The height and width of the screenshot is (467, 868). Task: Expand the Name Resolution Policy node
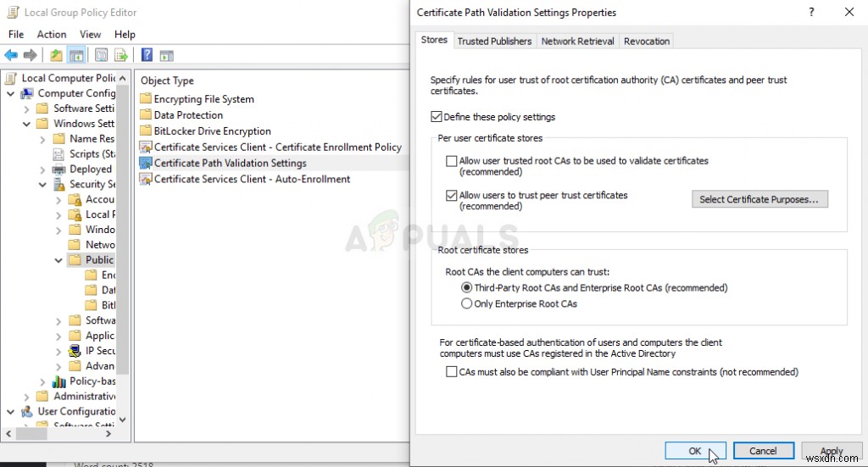coord(42,140)
